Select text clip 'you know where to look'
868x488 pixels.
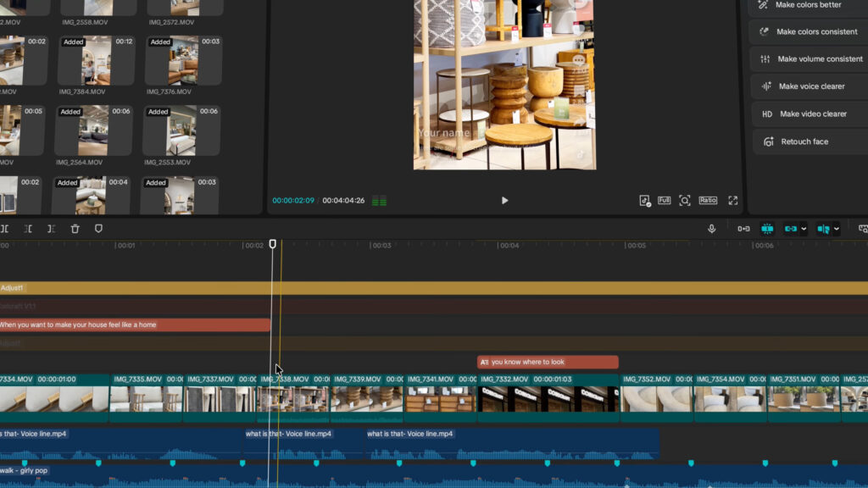pos(548,362)
